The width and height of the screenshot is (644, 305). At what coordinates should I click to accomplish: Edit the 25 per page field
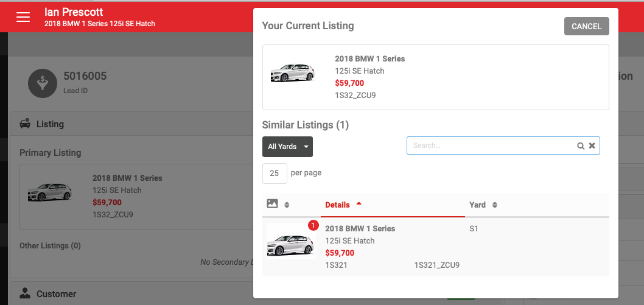coord(275,174)
